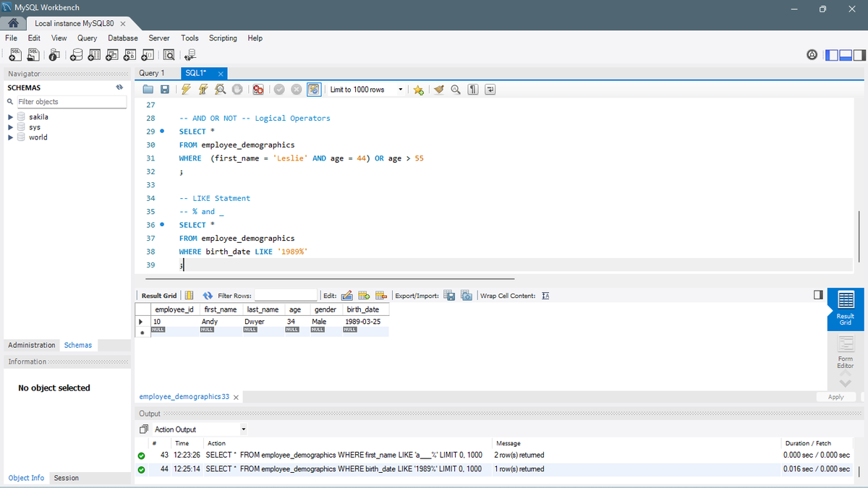Create new function icon

tap(147, 54)
